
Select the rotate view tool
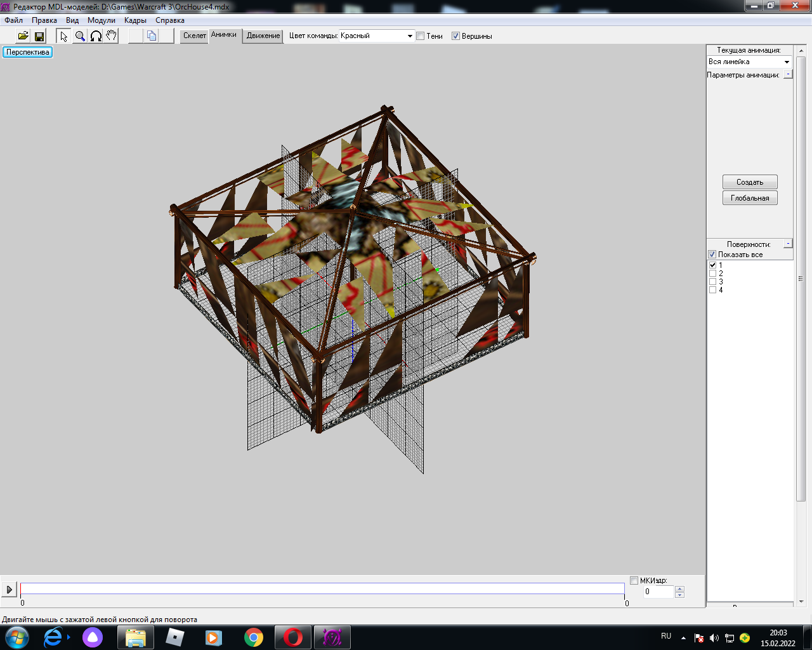(x=96, y=36)
